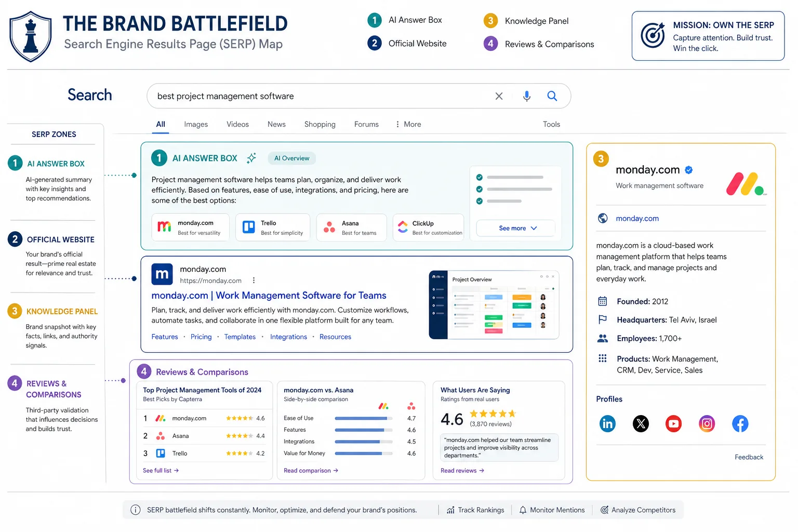The width and height of the screenshot is (798, 532).
Task: Open the LinkedIn profile icon
Action: (607, 424)
